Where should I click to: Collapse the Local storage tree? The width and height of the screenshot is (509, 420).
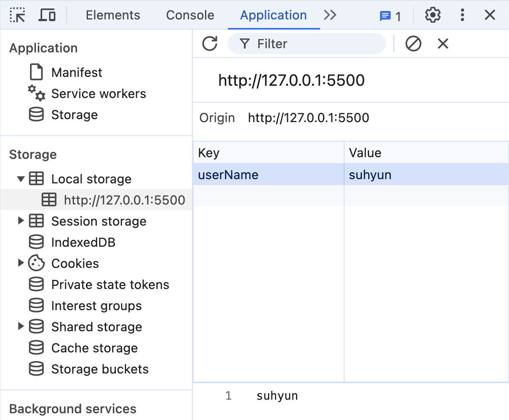pyautogui.click(x=21, y=179)
